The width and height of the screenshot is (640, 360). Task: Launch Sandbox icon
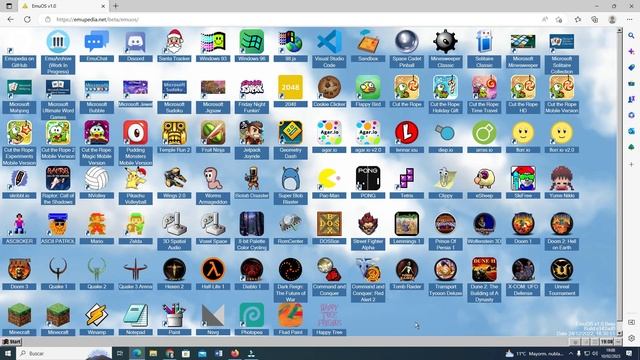pyautogui.click(x=368, y=42)
